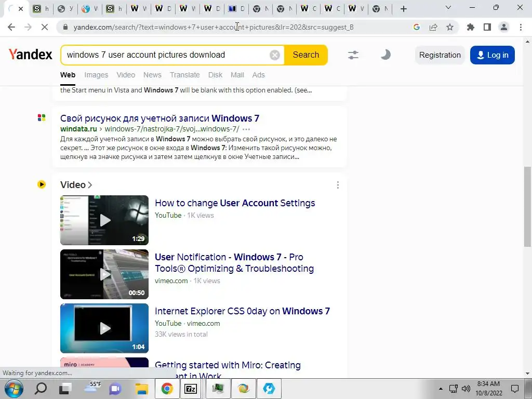The image size is (532, 399).
Task: Open the Ads tab
Action: click(x=258, y=75)
